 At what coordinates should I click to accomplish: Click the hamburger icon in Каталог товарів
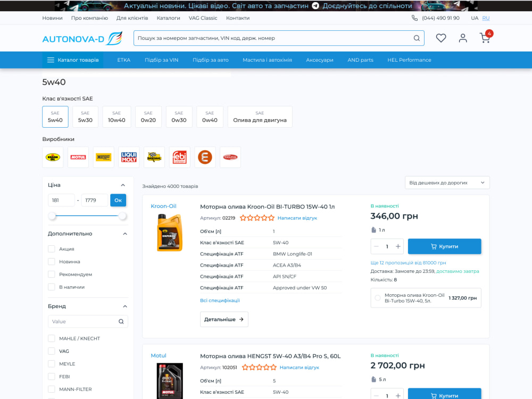click(51, 60)
